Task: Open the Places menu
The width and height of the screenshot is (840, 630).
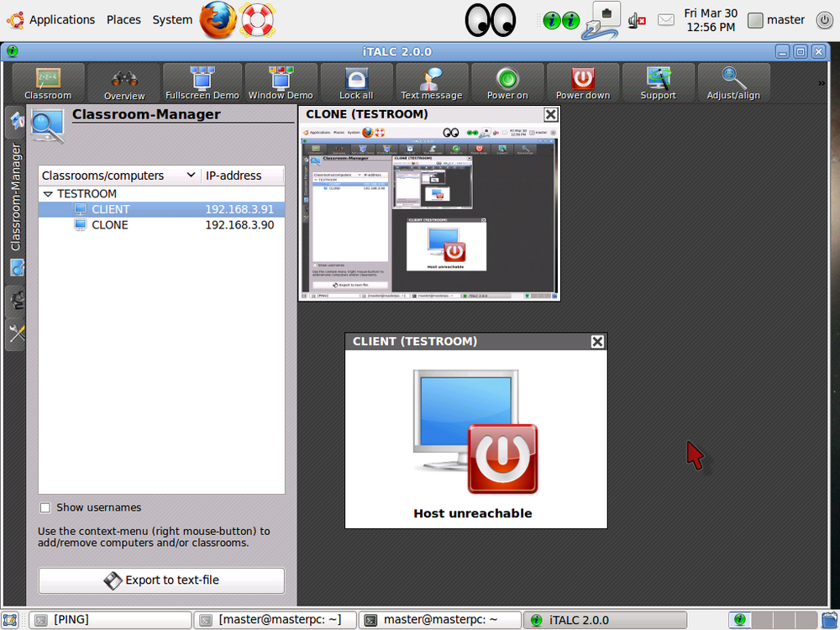Action: 123,20
